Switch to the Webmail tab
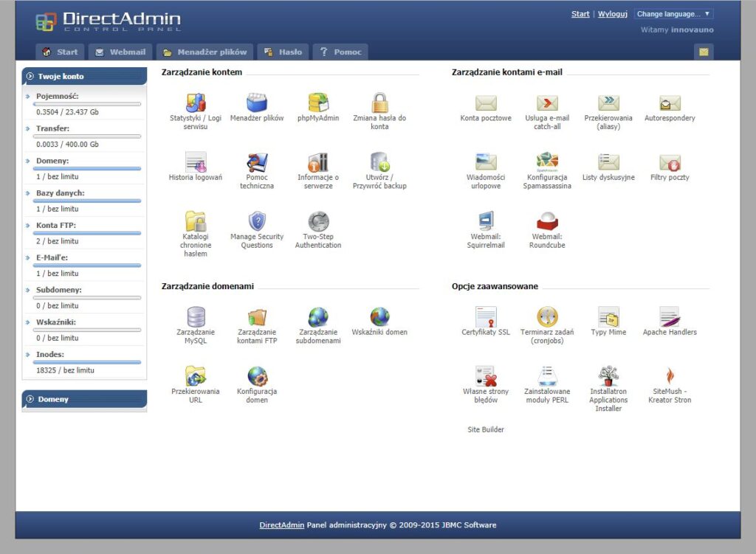 (120, 52)
